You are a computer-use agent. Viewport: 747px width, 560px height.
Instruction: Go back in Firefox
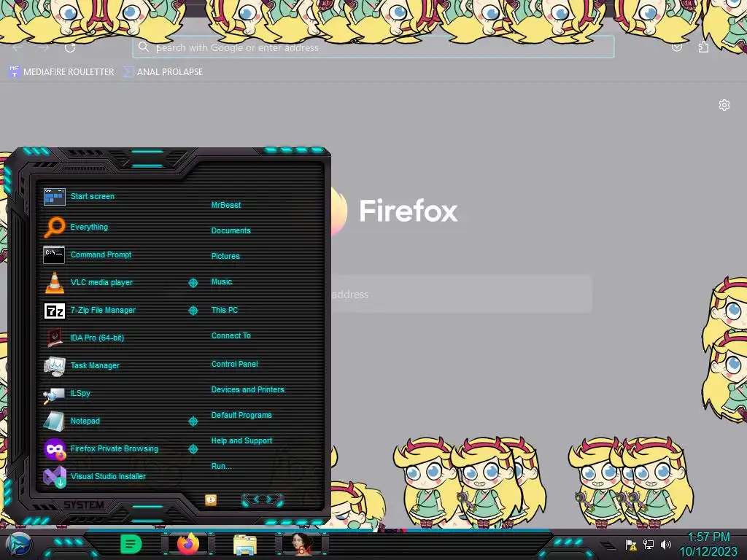pyautogui.click(x=18, y=47)
